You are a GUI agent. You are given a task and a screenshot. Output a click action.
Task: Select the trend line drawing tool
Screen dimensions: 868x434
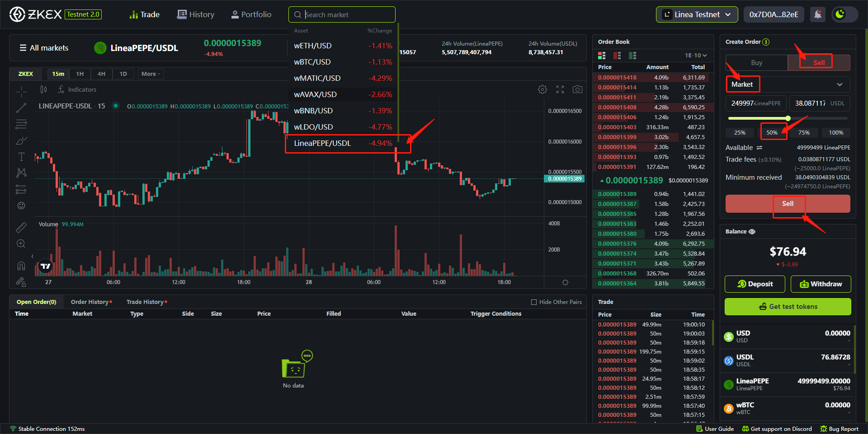21,108
